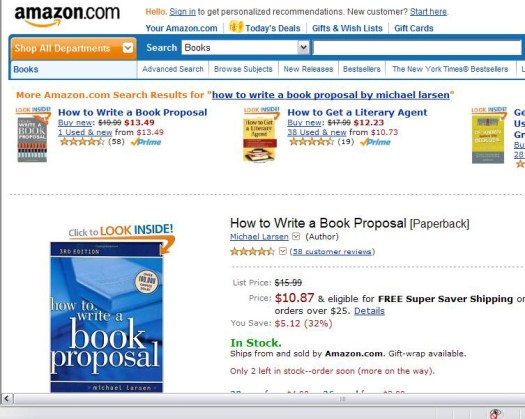The width and height of the screenshot is (525, 419).
Task: Open the Books search category dropdown
Action: click(303, 48)
